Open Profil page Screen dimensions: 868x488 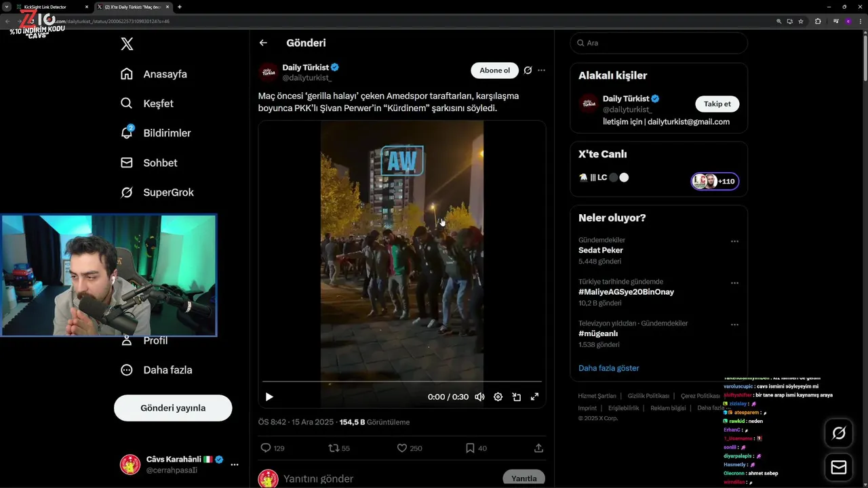coord(144,340)
